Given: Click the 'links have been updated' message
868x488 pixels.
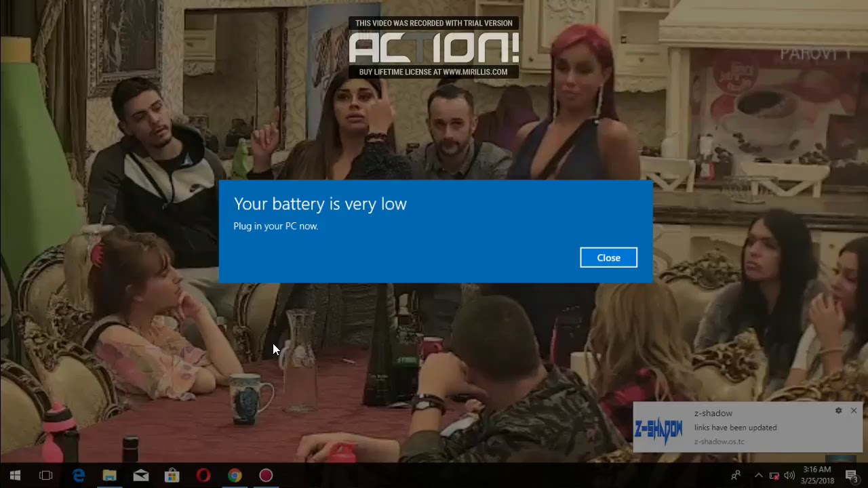Looking at the screenshot, I should [x=736, y=428].
